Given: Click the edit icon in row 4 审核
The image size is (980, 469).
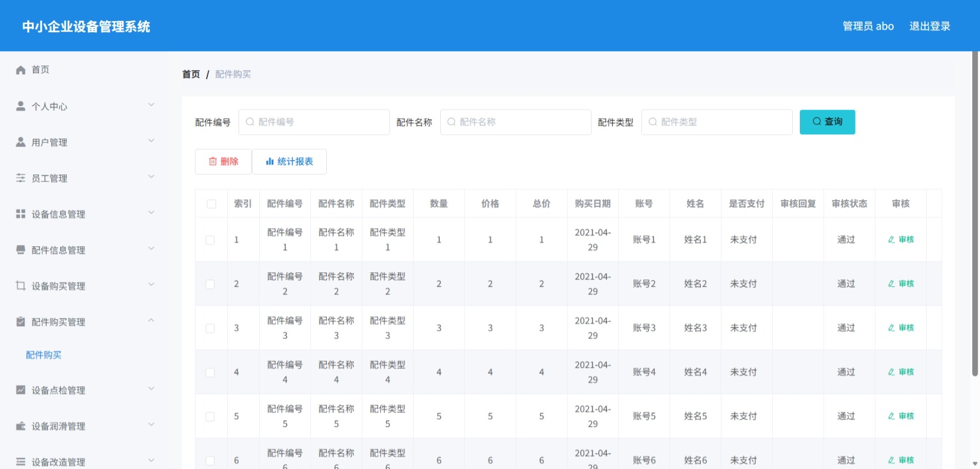Looking at the screenshot, I should pyautogui.click(x=891, y=372).
